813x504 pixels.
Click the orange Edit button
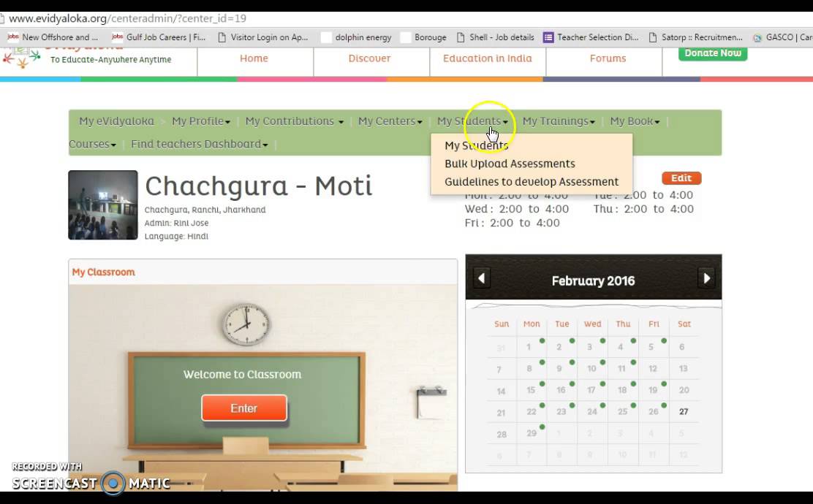pyautogui.click(x=681, y=178)
